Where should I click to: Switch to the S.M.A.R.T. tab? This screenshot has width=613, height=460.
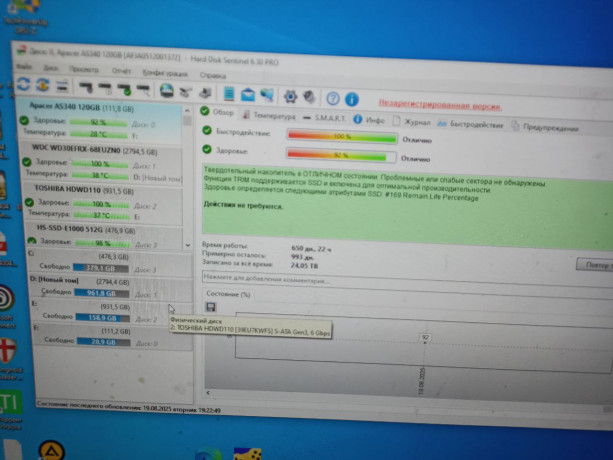pyautogui.click(x=325, y=118)
